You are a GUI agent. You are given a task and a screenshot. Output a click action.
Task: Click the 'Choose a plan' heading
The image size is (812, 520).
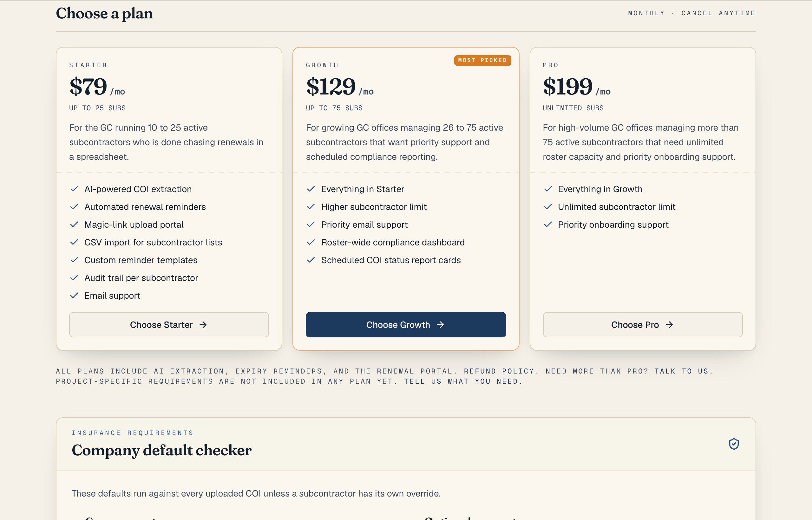(104, 14)
